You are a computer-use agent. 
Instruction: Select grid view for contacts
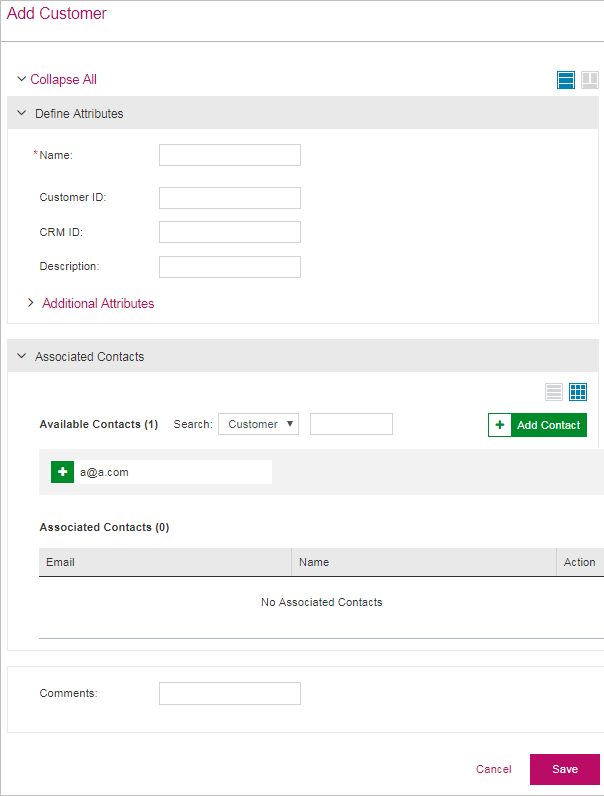[578, 392]
